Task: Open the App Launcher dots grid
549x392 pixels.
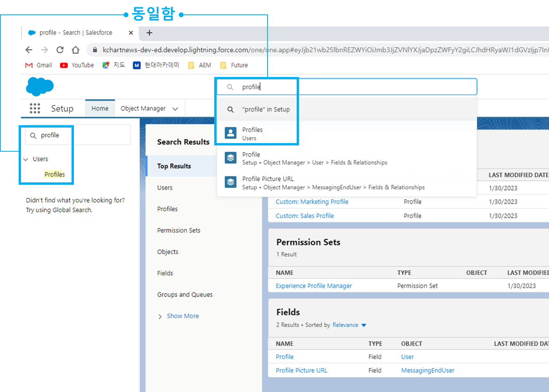Action: point(35,108)
